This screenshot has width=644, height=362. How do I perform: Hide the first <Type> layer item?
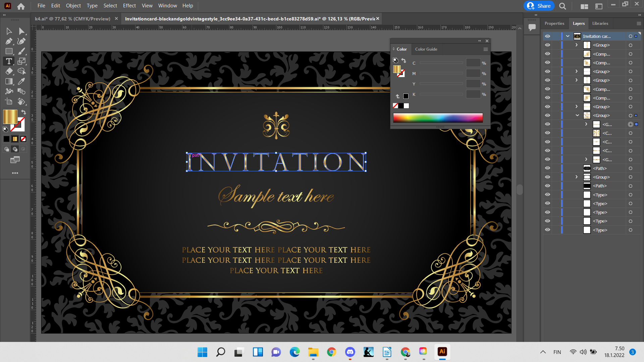click(x=547, y=195)
